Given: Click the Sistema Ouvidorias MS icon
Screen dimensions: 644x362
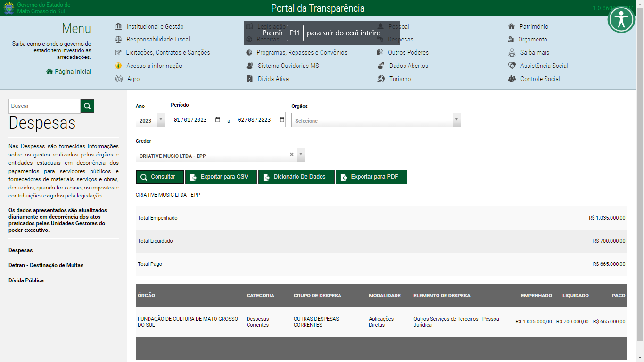Looking at the screenshot, I should point(249,66).
